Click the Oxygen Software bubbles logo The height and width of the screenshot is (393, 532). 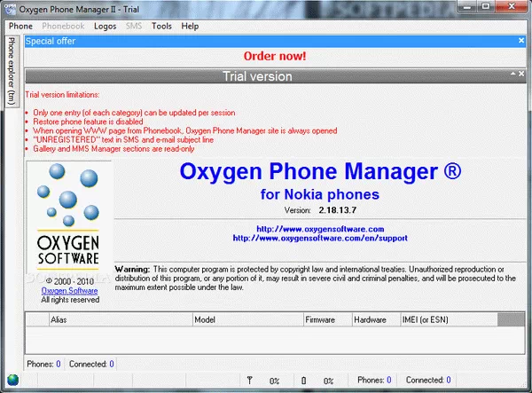69,216
